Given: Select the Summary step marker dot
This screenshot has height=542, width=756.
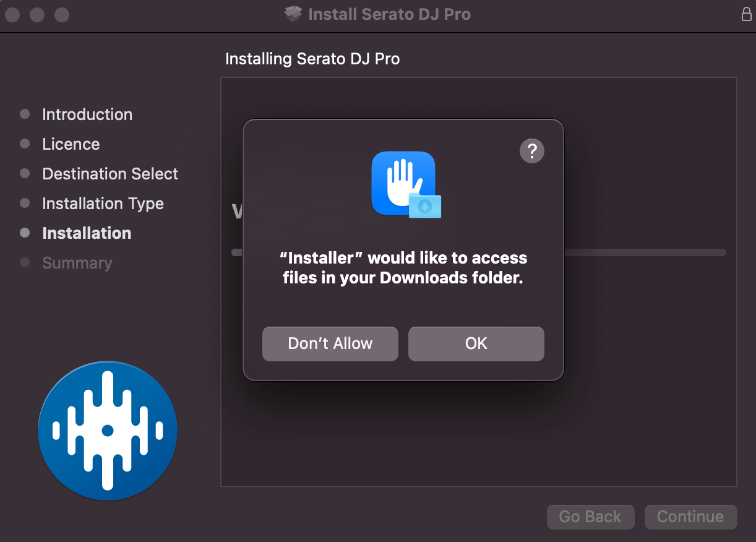Looking at the screenshot, I should pyautogui.click(x=25, y=262).
